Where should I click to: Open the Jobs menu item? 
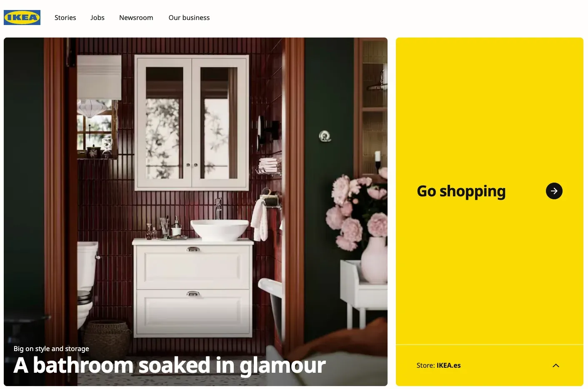coord(98,18)
